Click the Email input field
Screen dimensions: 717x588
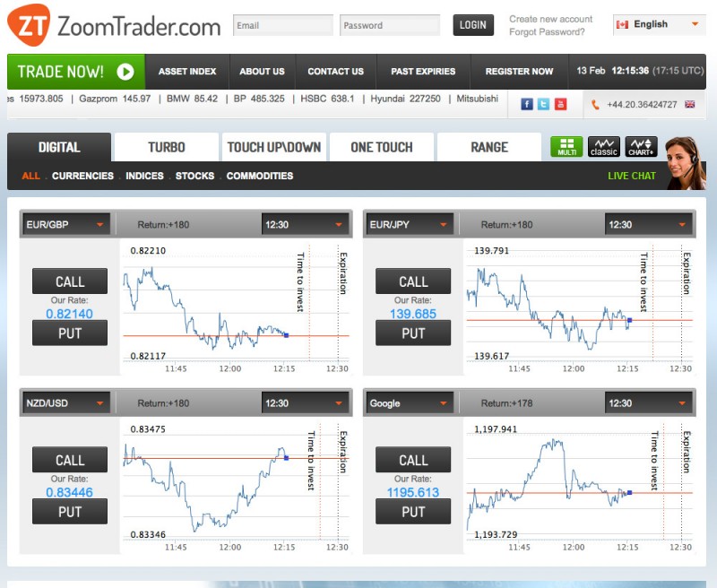tap(282, 25)
